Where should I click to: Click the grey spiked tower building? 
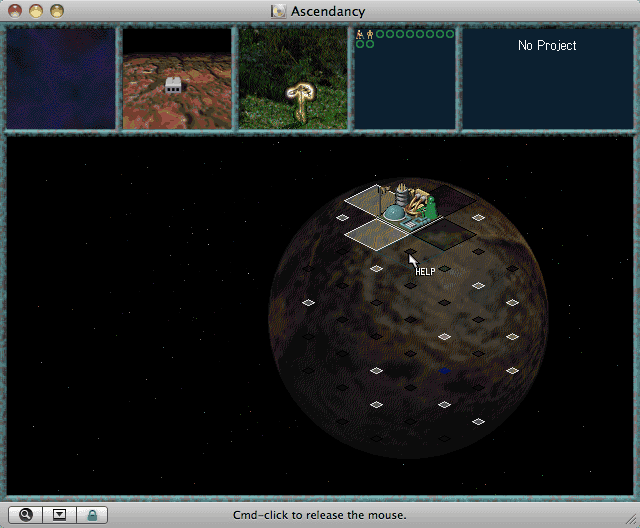tap(402, 195)
